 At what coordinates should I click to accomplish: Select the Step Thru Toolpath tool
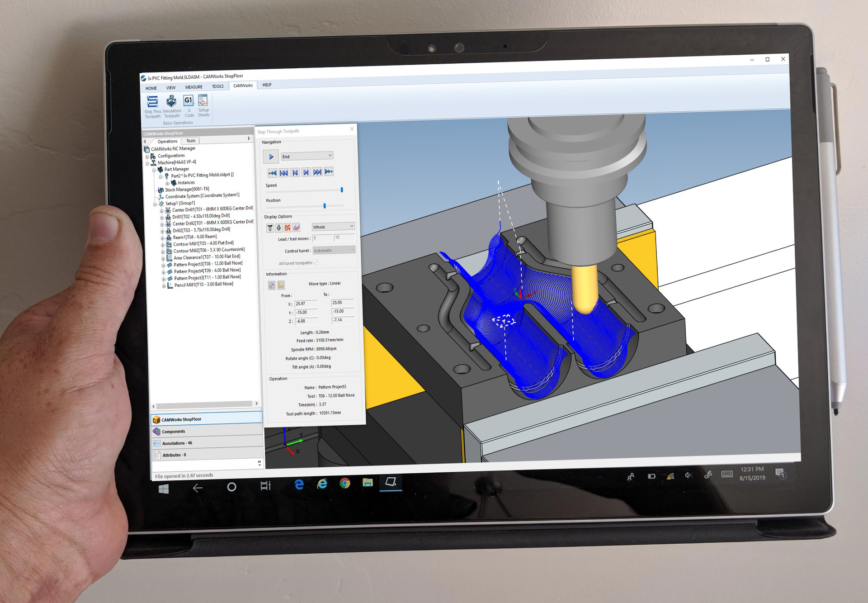coord(152,105)
